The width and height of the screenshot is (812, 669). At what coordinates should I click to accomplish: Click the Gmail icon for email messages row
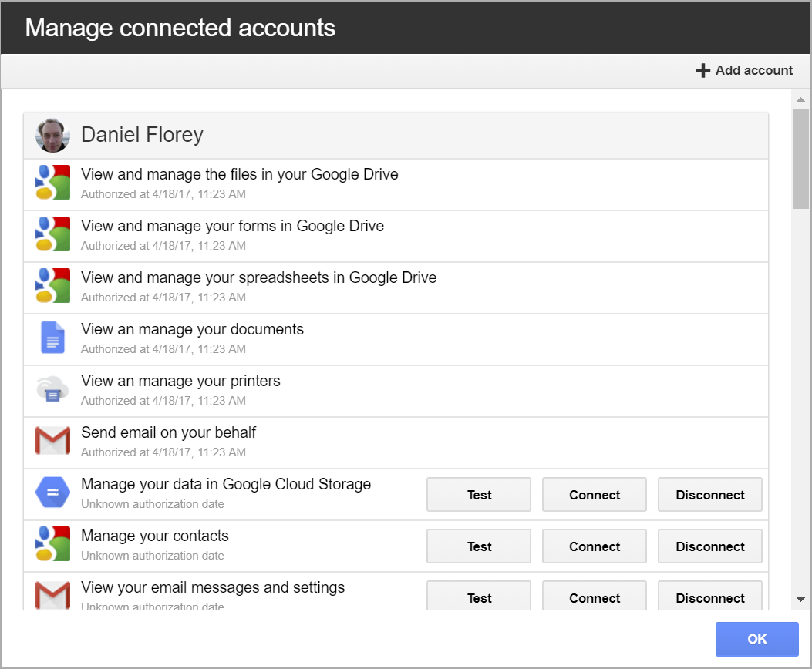(x=52, y=595)
